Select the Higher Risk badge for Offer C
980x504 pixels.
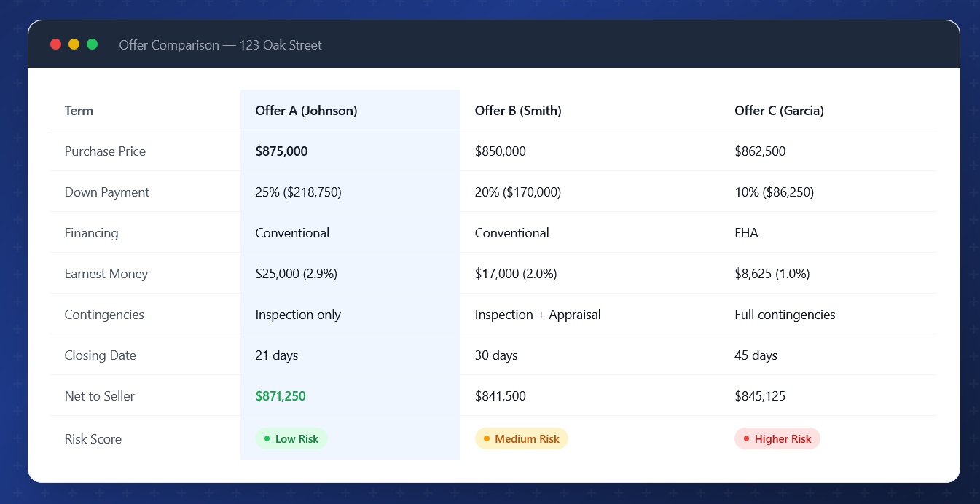[777, 438]
